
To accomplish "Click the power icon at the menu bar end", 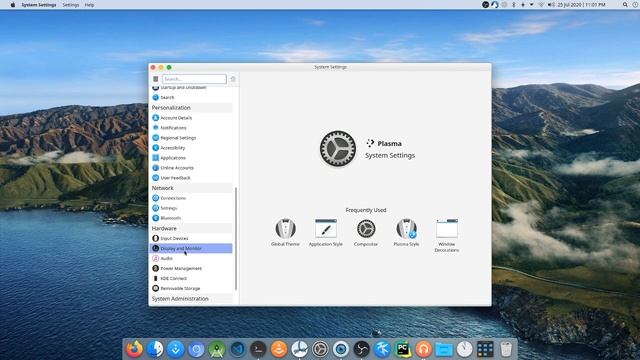I will (x=636, y=5).
